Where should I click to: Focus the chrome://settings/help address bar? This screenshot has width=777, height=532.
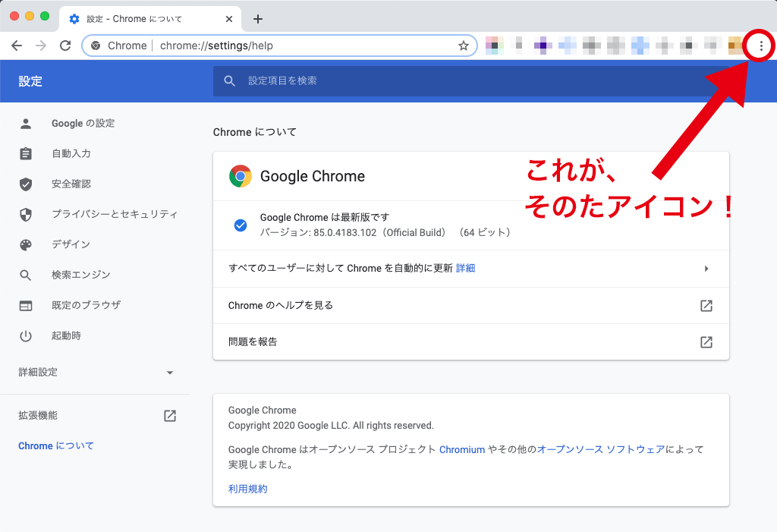coord(279,46)
